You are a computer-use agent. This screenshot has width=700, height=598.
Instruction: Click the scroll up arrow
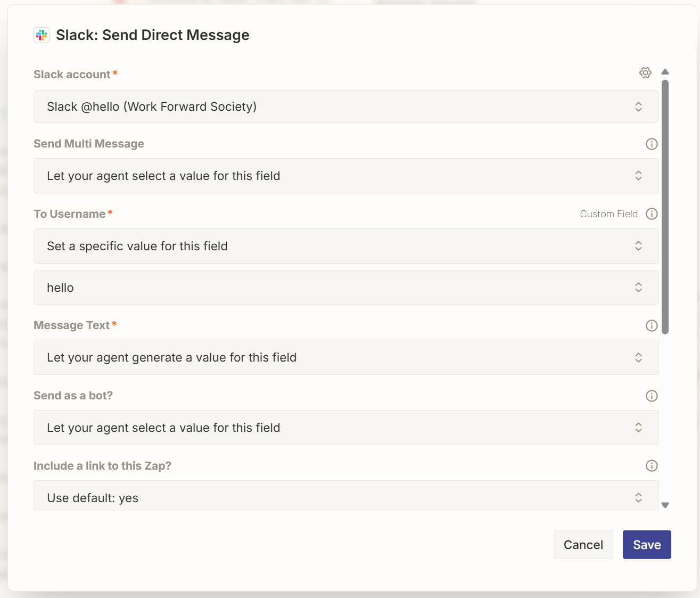(x=665, y=72)
